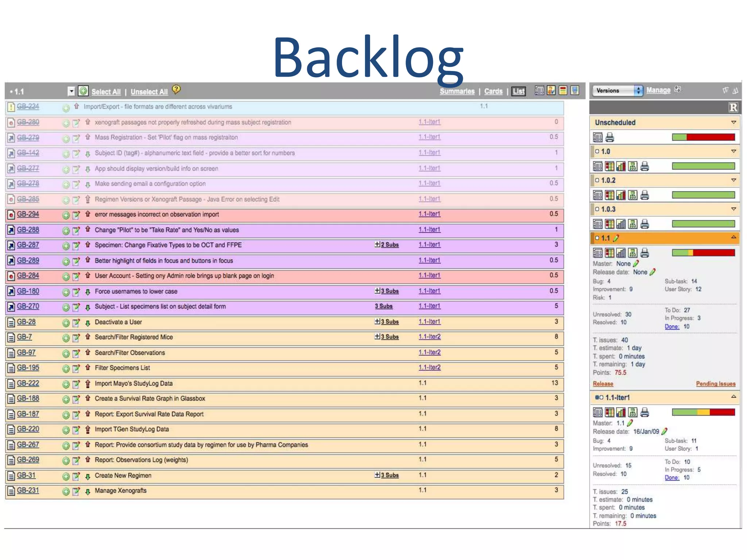Click the add icon on row GB-7
Screen dimensions: 747x560
pyautogui.click(x=66, y=338)
